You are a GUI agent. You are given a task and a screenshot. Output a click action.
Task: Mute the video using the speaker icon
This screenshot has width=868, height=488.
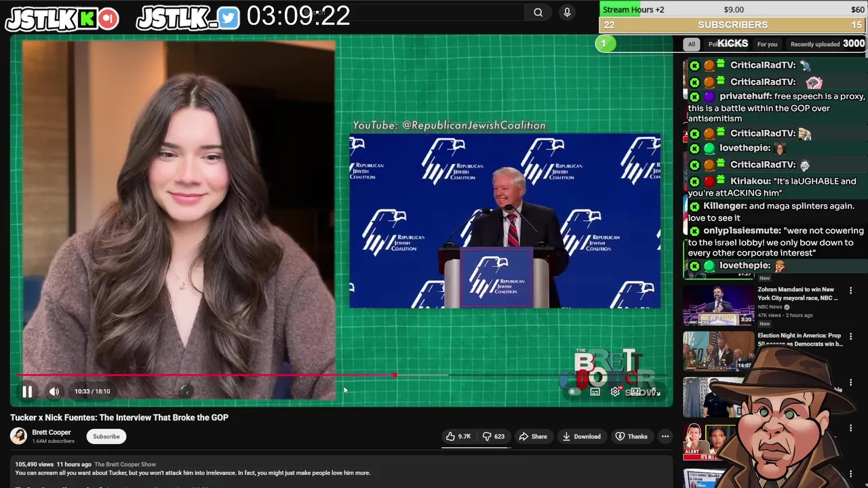pos(54,391)
